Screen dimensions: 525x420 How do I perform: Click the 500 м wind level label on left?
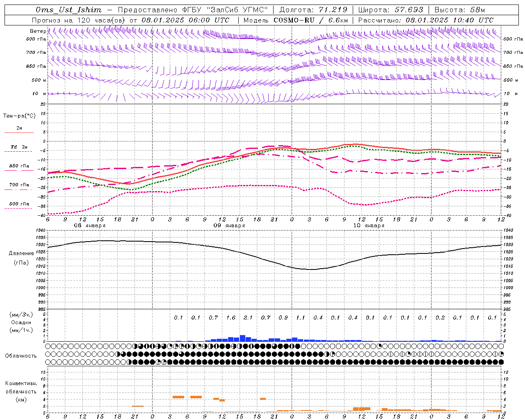[39, 80]
